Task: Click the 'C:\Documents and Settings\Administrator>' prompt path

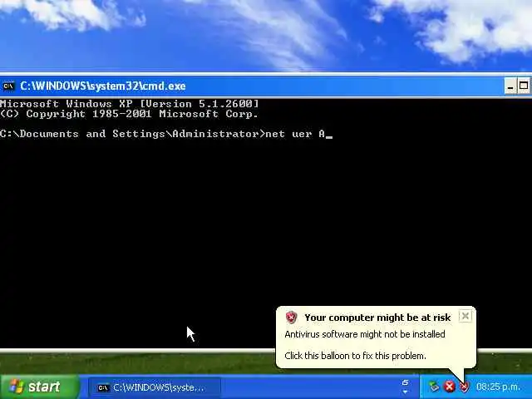Action: tap(133, 134)
